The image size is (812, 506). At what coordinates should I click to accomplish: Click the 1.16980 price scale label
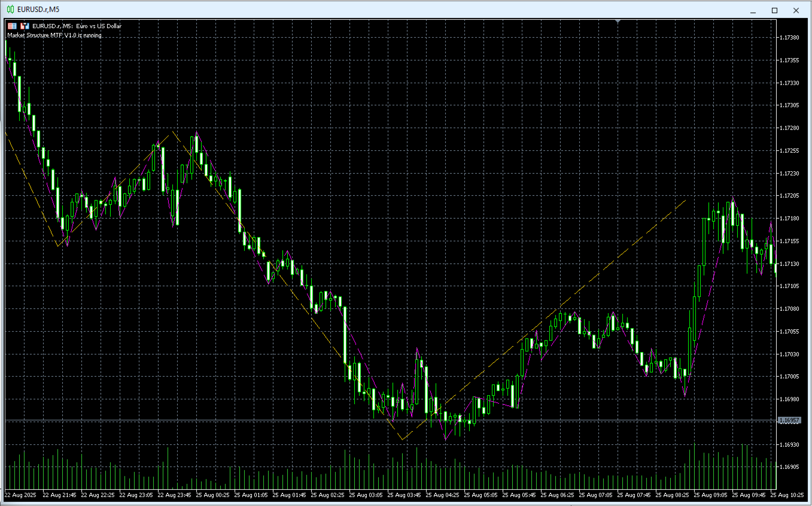tap(790, 399)
